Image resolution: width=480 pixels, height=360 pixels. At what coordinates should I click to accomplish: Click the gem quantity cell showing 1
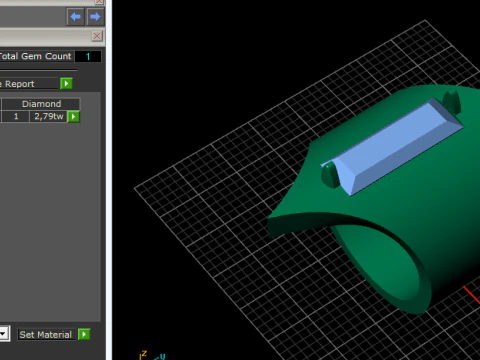16,116
